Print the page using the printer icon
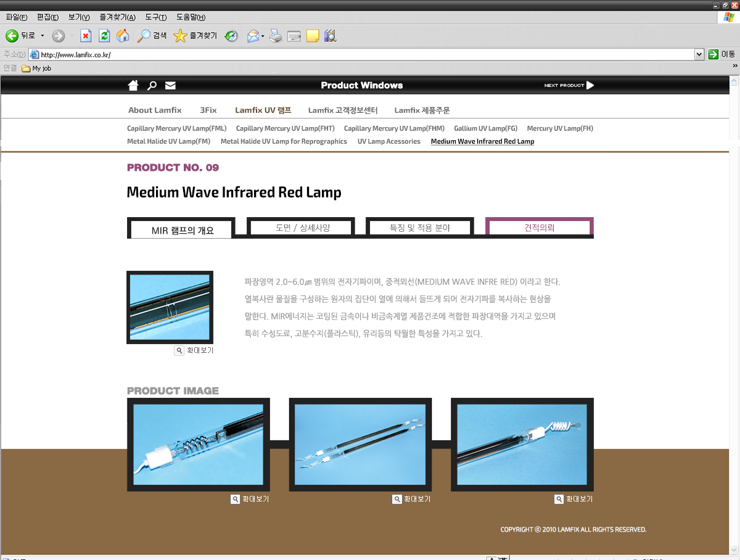Viewport: 740px width, 560px height. coord(276,36)
